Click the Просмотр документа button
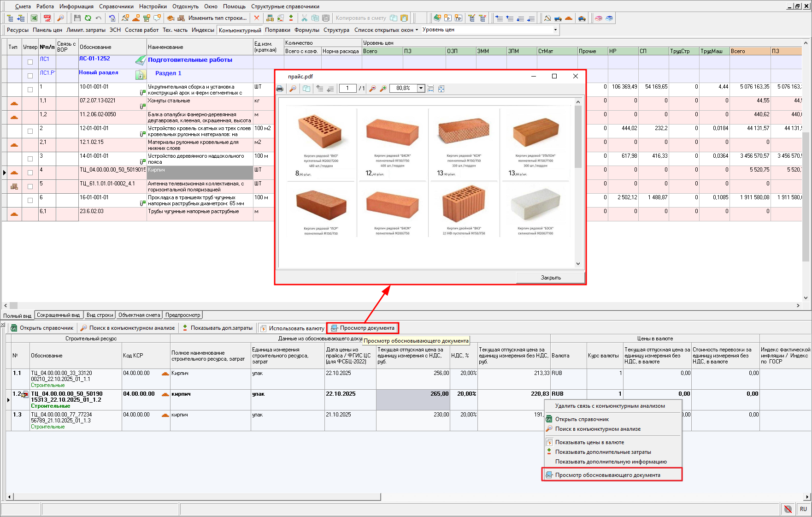 pyautogui.click(x=363, y=328)
